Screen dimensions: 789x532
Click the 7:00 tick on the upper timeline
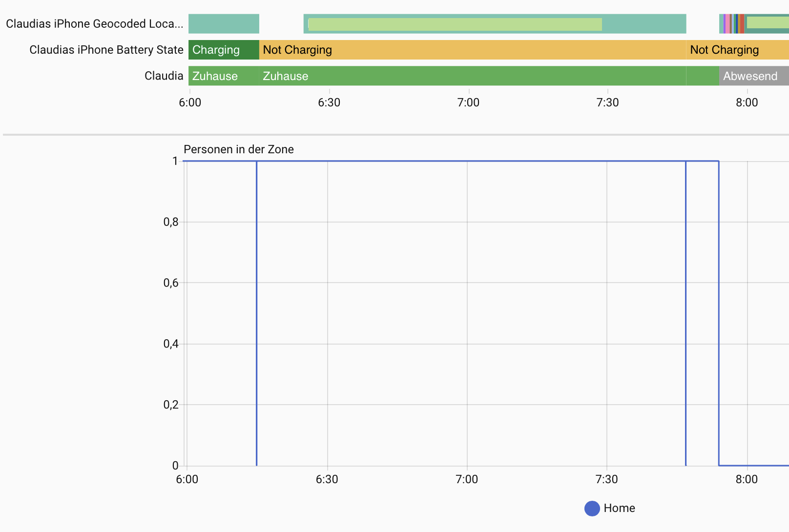click(x=468, y=102)
